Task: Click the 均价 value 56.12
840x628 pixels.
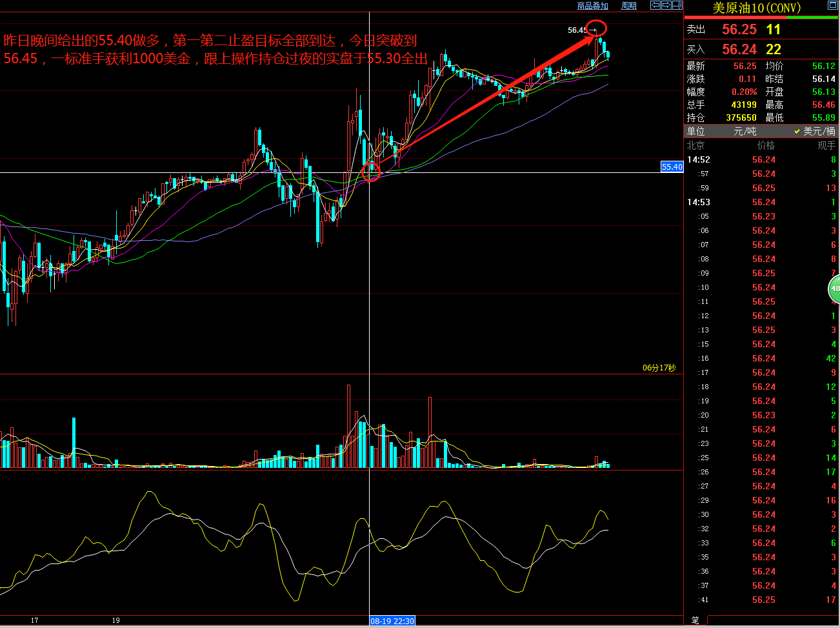Action: (824, 66)
